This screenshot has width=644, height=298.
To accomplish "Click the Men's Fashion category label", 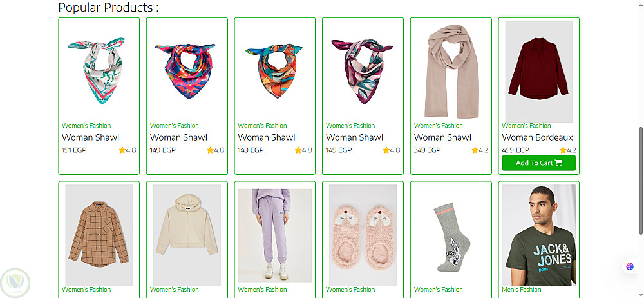I will 522,290.
